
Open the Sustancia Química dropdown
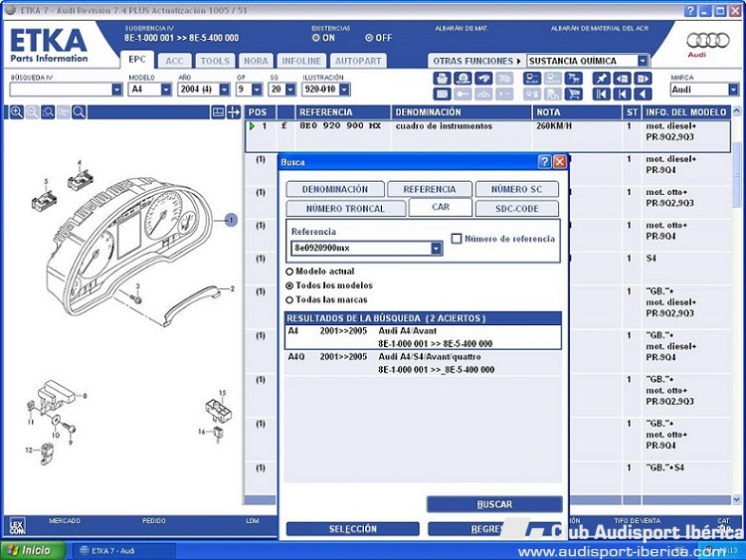(643, 61)
